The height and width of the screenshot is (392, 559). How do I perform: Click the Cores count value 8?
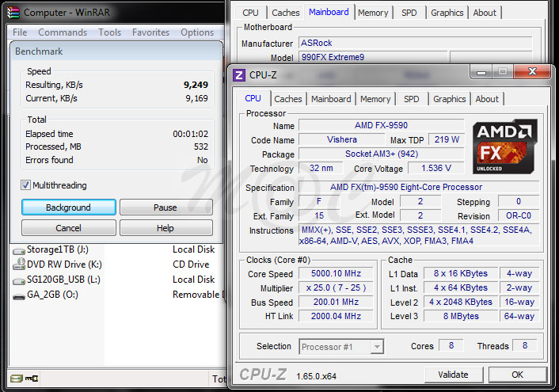[451, 345]
